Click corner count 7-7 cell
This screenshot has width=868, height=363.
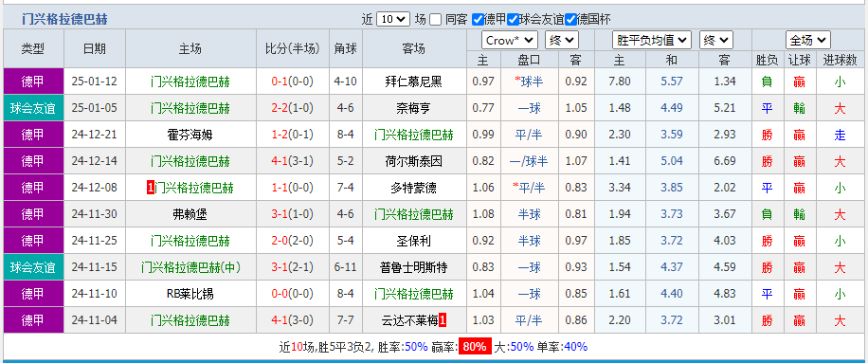[x=346, y=320]
